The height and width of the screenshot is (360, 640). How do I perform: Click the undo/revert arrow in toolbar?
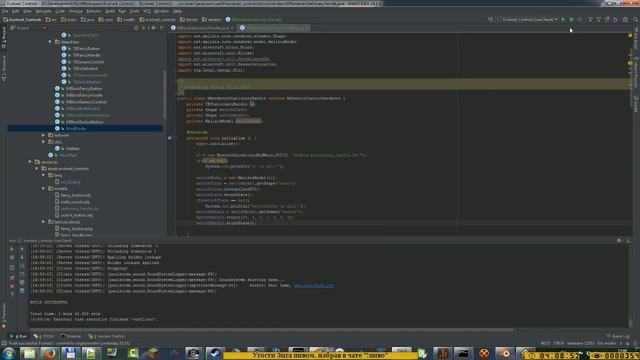tap(615, 19)
